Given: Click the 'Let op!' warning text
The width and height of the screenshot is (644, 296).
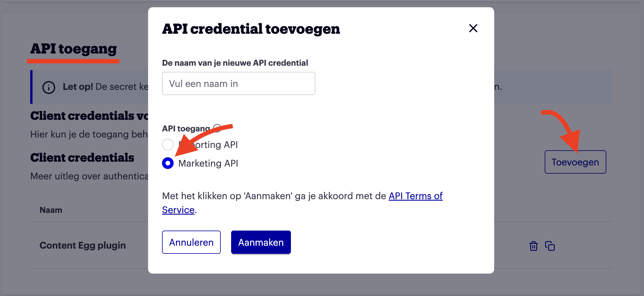Looking at the screenshot, I should pos(78,87).
